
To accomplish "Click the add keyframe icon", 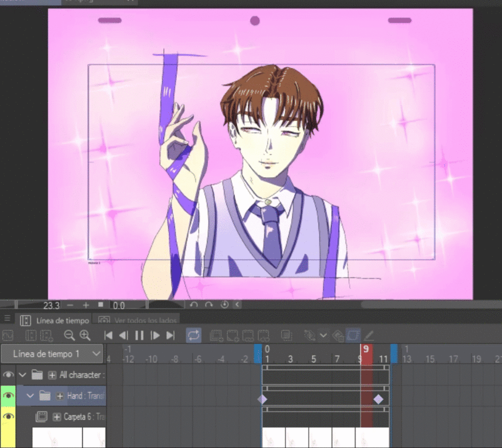I will (x=310, y=336).
